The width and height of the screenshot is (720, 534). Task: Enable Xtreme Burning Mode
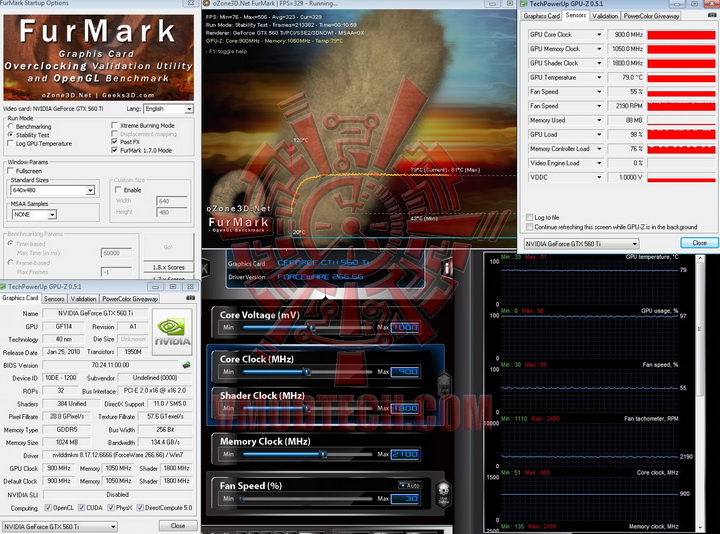pos(115,125)
